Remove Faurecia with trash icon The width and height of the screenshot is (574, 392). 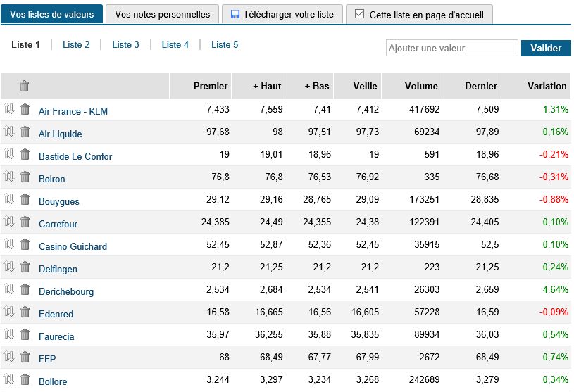[25, 334]
